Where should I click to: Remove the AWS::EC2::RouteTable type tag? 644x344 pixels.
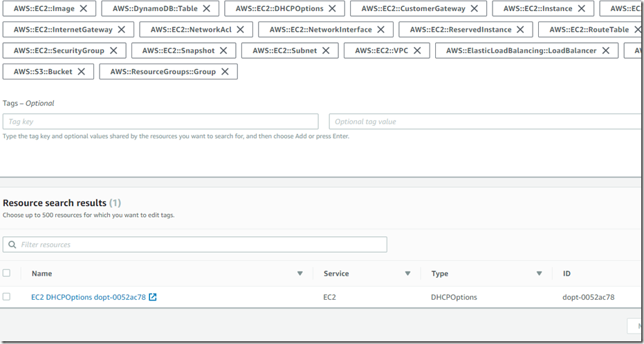638,30
